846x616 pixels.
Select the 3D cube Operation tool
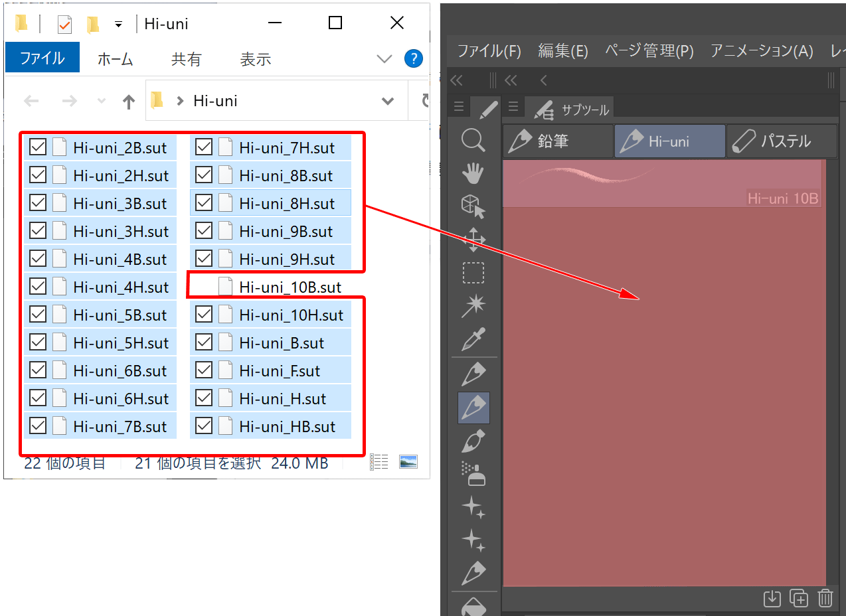tap(473, 206)
